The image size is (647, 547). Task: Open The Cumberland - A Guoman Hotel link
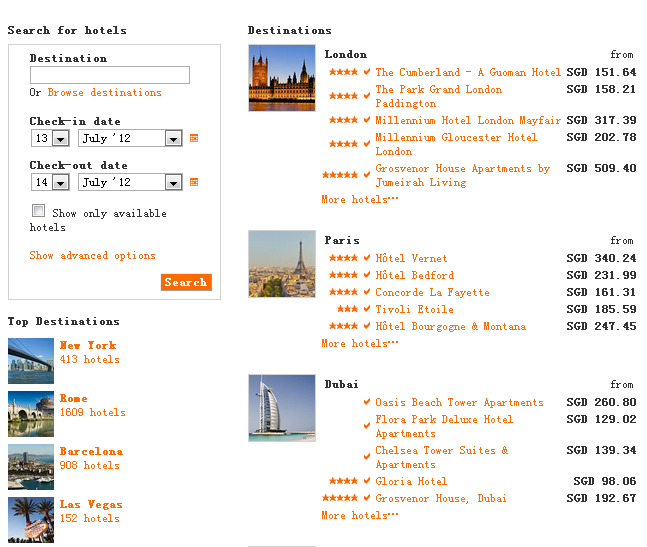468,72
